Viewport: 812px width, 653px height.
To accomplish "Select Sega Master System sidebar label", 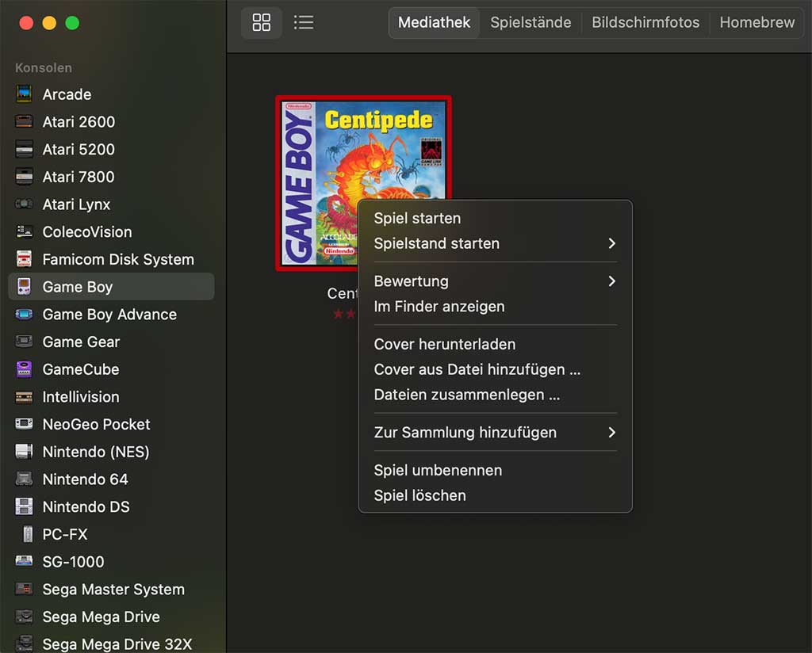I will pos(113,588).
